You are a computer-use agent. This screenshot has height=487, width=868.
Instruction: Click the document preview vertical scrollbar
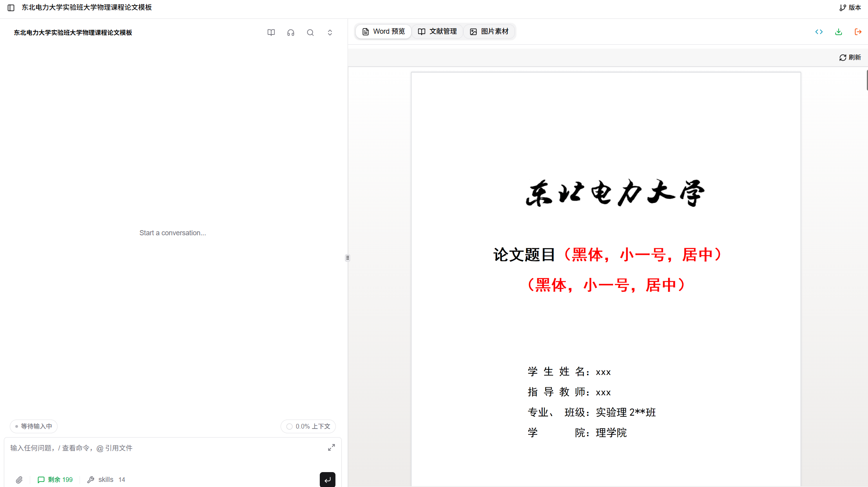coord(867,80)
